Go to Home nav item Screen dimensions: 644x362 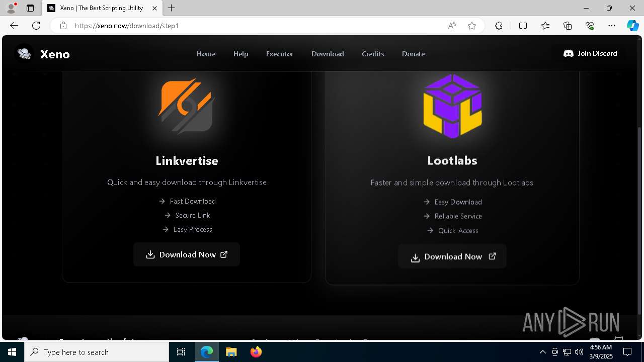tap(206, 54)
